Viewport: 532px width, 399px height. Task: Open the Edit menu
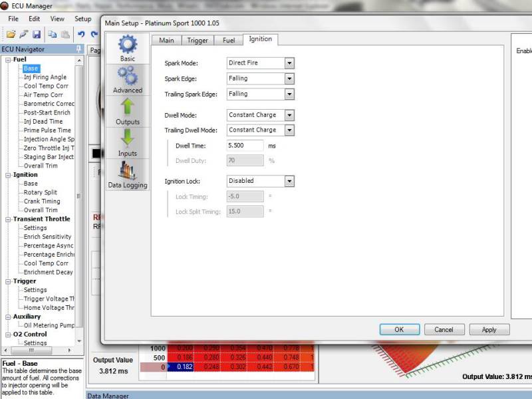(35, 19)
